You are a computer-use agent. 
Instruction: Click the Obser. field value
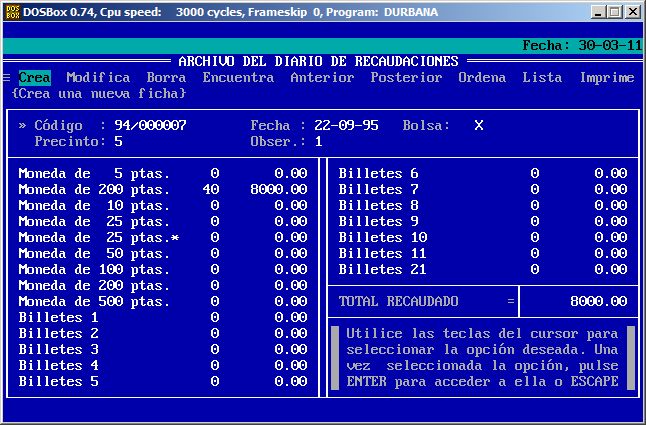pyautogui.click(x=318, y=141)
